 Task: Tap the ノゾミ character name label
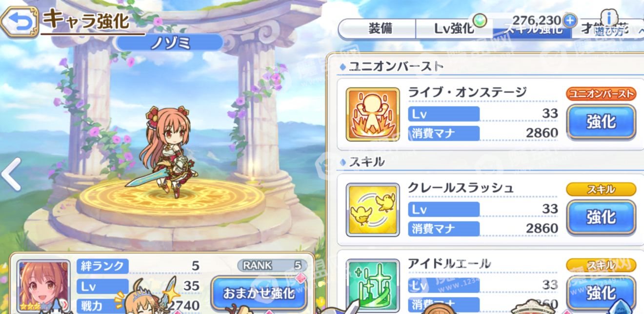(x=170, y=42)
